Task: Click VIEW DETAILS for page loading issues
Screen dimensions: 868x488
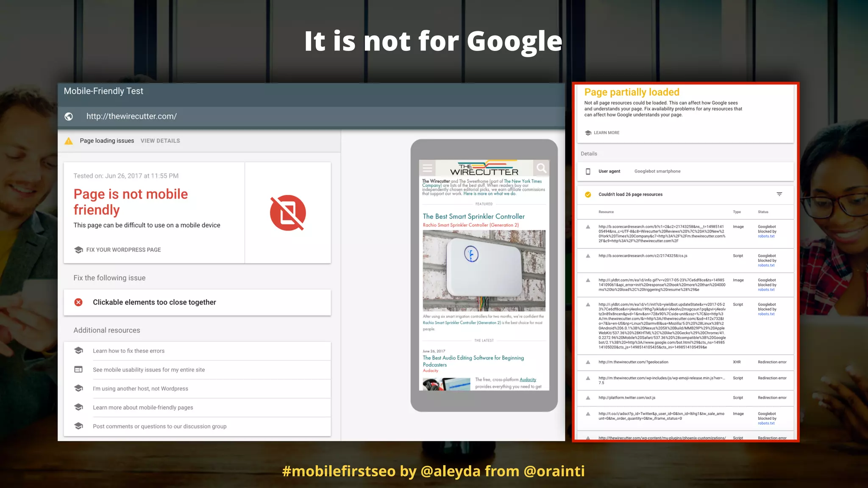Action: click(x=160, y=141)
